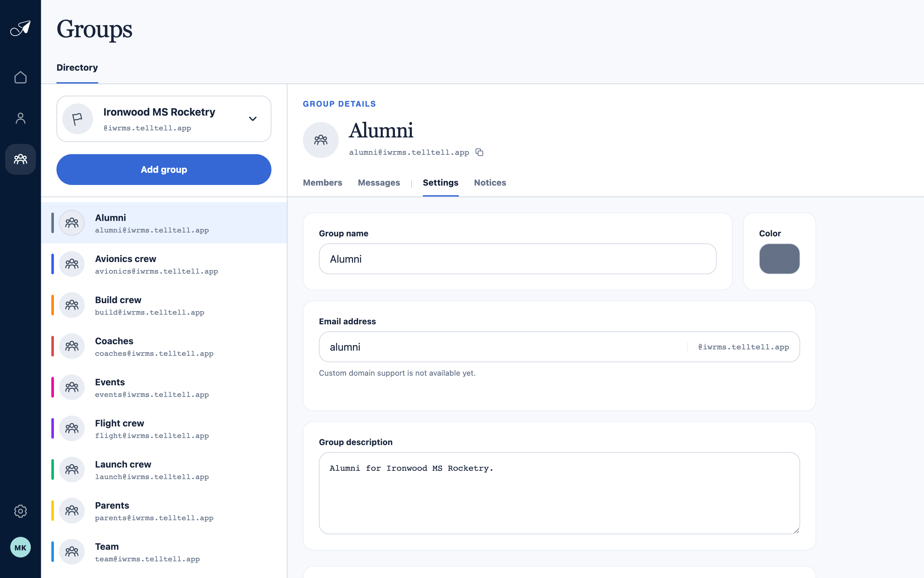The height and width of the screenshot is (578, 924).
Task: Click events@iwrms.telltell.app address
Action: pyautogui.click(x=152, y=395)
